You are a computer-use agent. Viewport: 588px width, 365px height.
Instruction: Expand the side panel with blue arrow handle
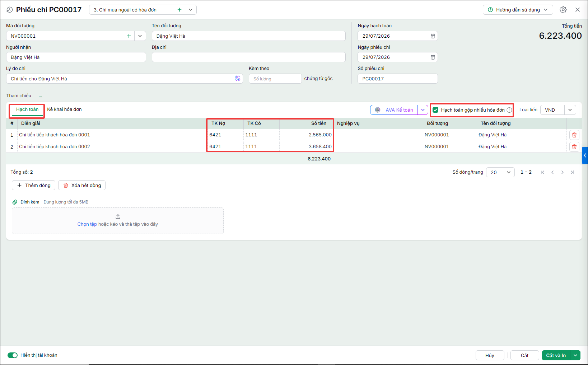click(585, 155)
